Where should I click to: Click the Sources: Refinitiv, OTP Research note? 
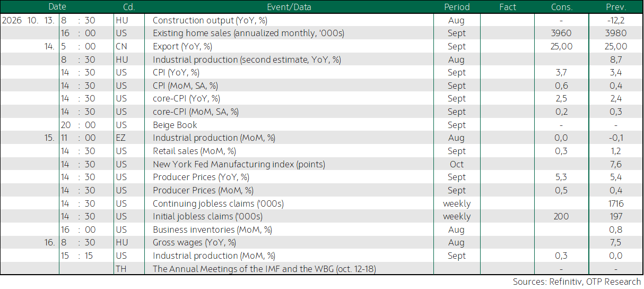point(577,282)
